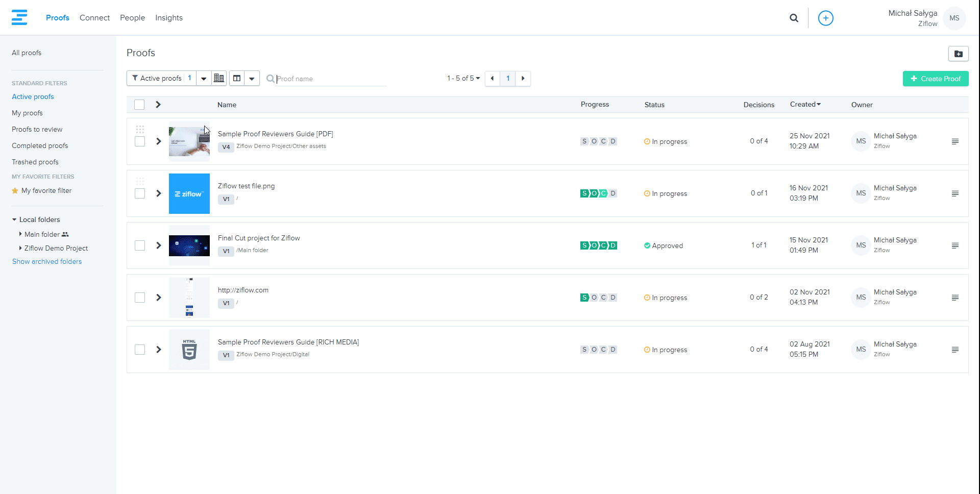Open row menu for Final Cut project

click(x=955, y=245)
